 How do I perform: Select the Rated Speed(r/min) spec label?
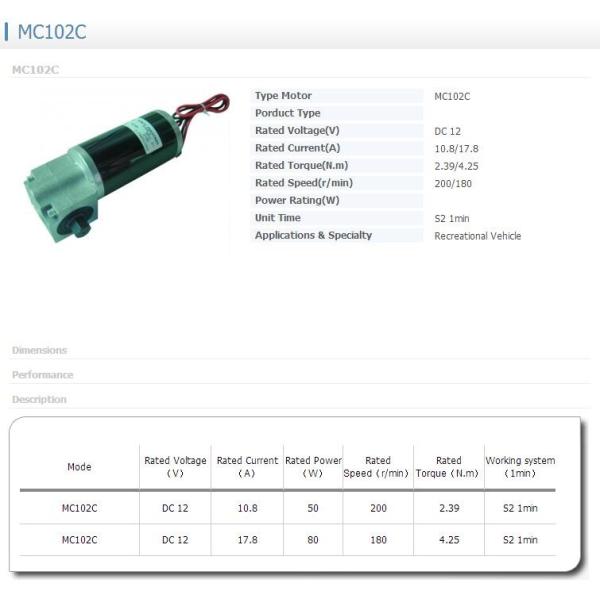(304, 183)
